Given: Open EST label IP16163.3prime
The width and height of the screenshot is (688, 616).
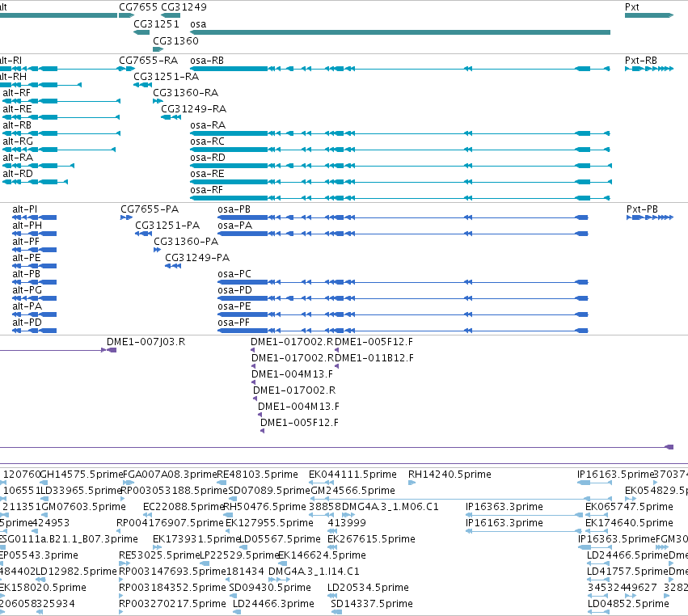Looking at the screenshot, I should (x=504, y=523).
